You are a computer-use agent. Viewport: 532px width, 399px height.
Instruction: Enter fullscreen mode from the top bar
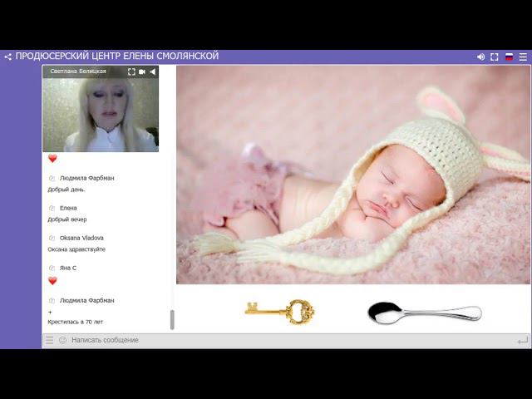tap(495, 57)
